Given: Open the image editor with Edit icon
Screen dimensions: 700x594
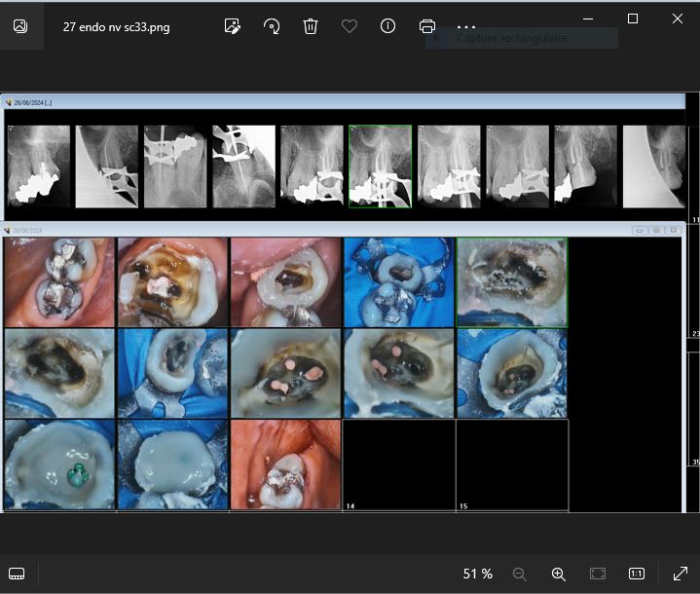Looking at the screenshot, I should tap(232, 26).
